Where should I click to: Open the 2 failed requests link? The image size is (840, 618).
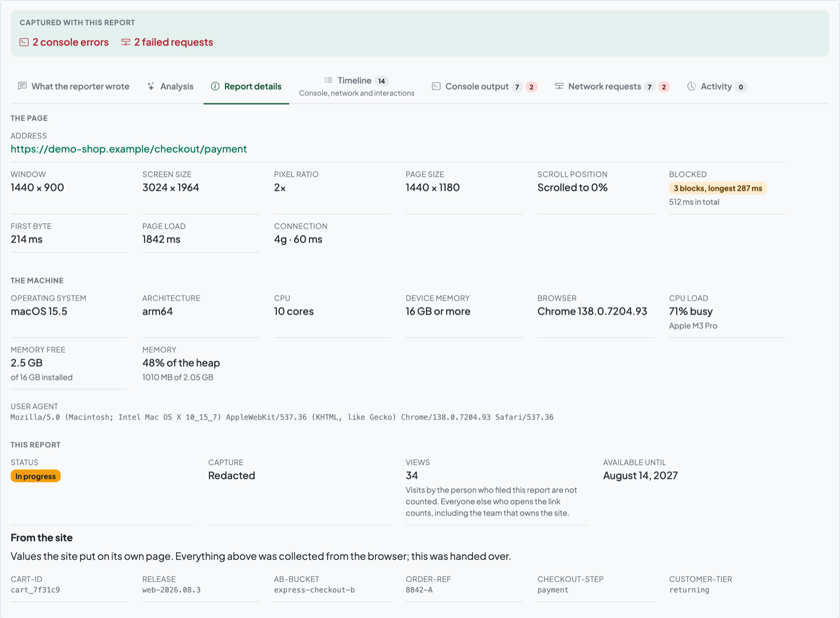coord(167,42)
